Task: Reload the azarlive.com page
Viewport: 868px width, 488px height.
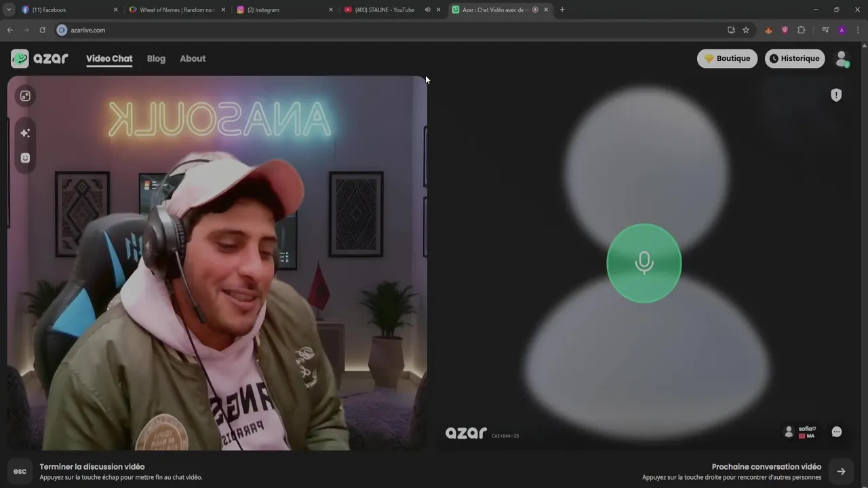Action: [42, 30]
